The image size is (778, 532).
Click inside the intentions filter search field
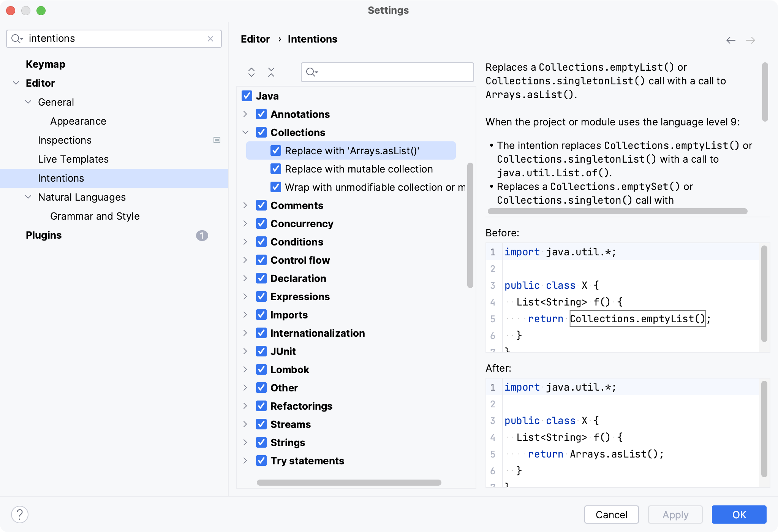point(395,72)
